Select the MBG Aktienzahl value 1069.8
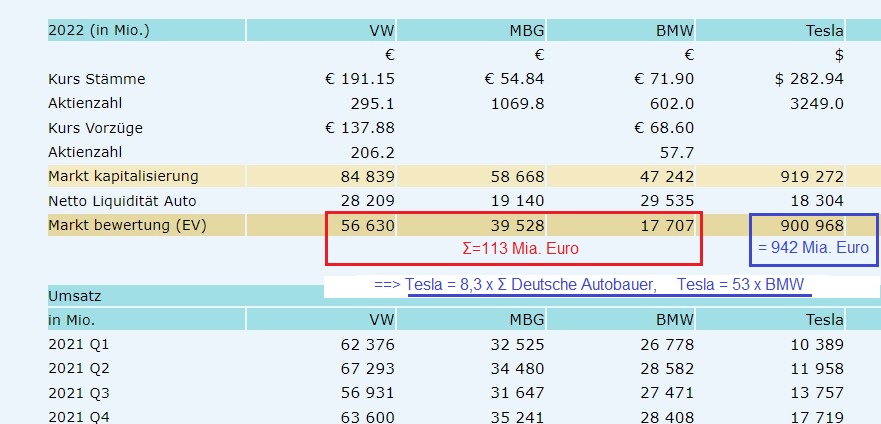 point(517,103)
